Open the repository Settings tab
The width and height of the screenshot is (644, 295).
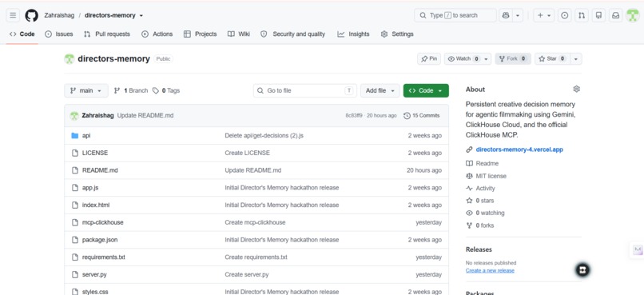[x=397, y=34]
